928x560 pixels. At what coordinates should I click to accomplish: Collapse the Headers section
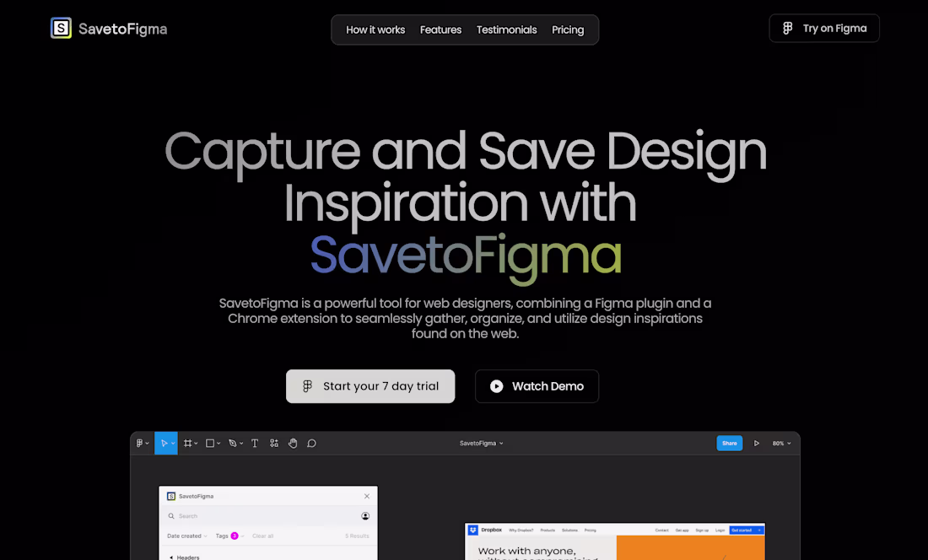point(187,557)
